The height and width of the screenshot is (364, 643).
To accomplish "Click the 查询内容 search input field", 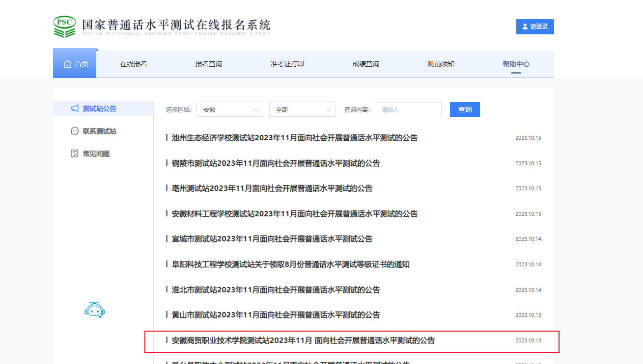I will point(408,109).
